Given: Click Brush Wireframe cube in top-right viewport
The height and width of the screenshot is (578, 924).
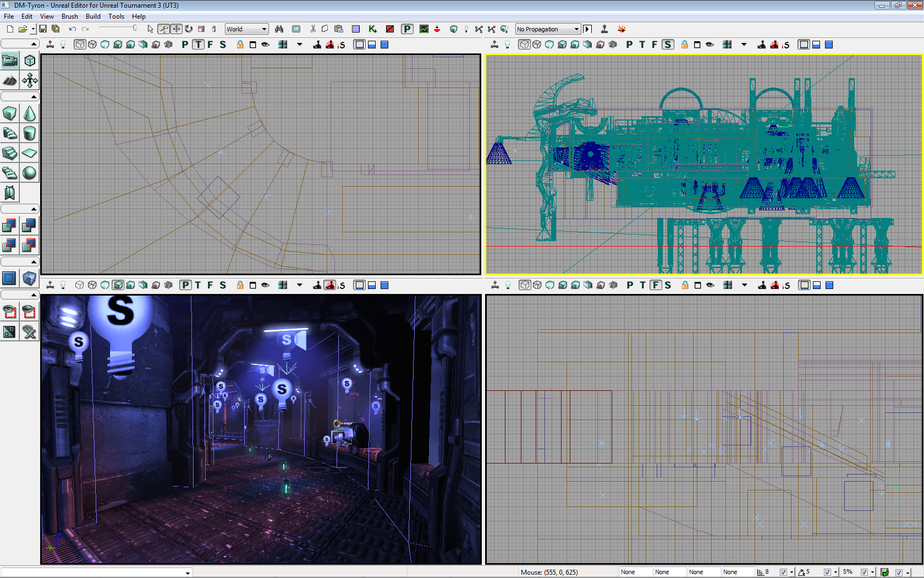Looking at the screenshot, I should pos(524,45).
